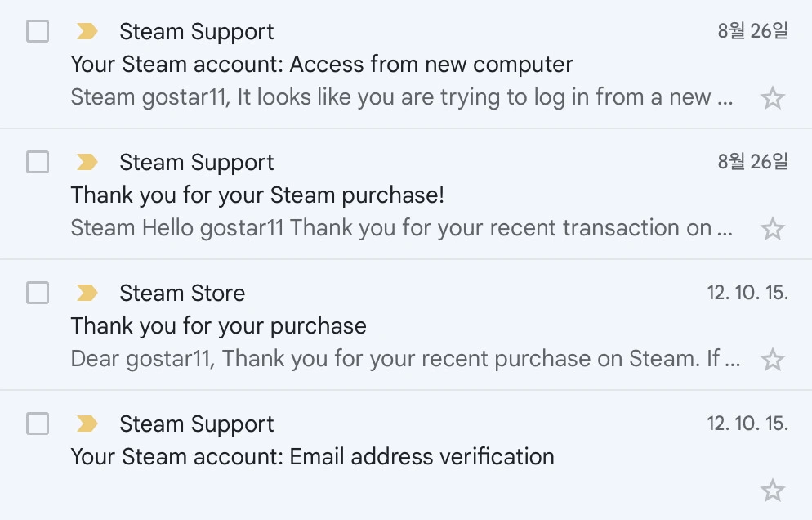Select the 'Email address verification' email checkbox
812x520 pixels.
(38, 424)
